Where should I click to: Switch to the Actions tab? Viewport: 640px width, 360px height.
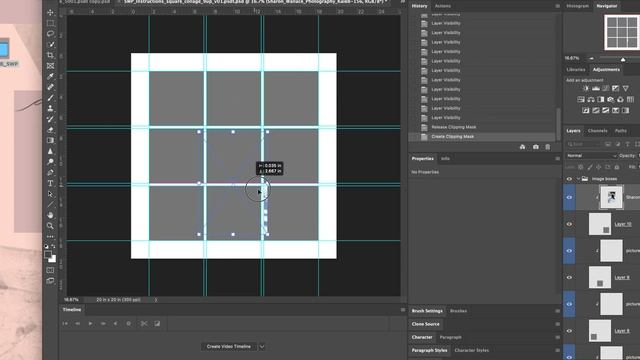(443, 6)
